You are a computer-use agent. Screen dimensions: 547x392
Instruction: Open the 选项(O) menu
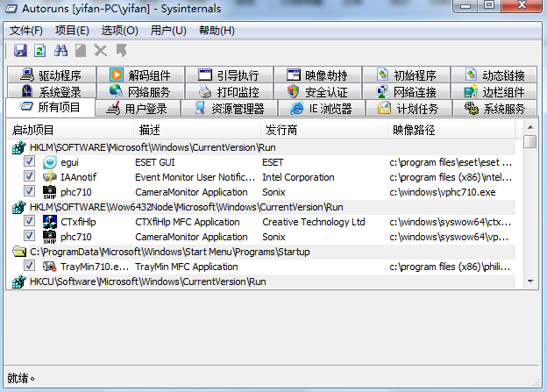click(119, 31)
